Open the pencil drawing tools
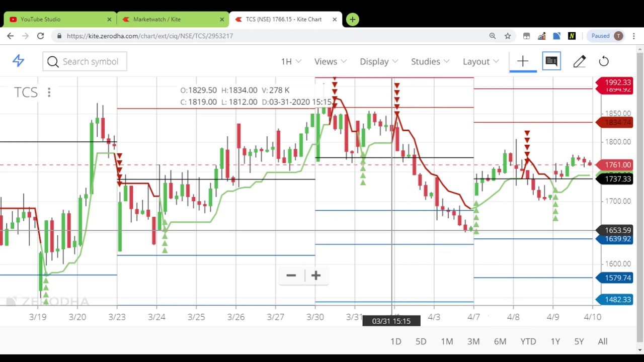Viewport: 644px width, 362px height. [579, 61]
